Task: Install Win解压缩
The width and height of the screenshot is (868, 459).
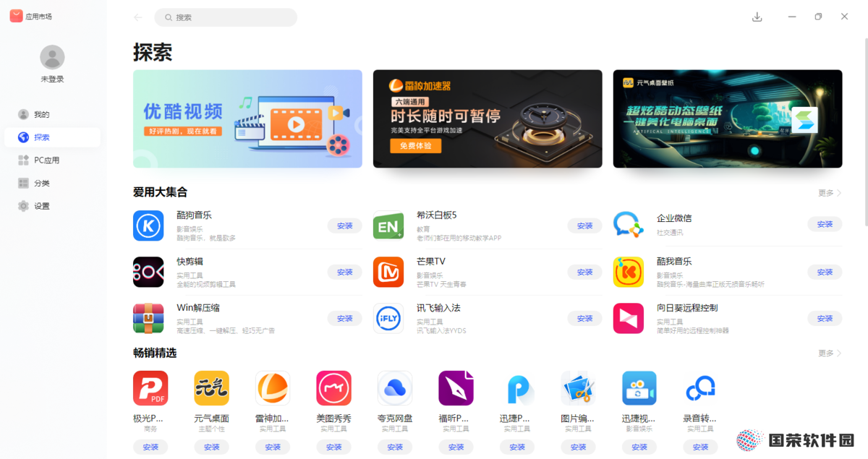Action: (x=345, y=318)
